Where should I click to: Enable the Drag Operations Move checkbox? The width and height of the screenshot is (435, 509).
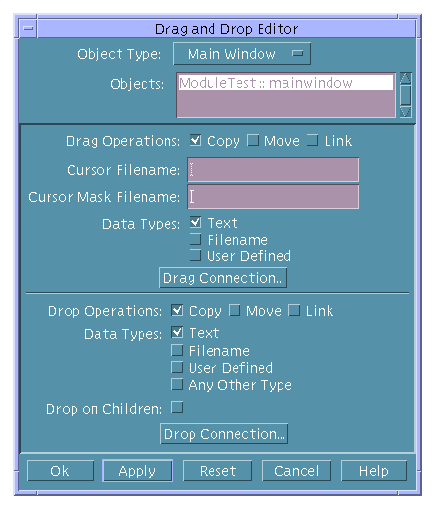(253, 140)
